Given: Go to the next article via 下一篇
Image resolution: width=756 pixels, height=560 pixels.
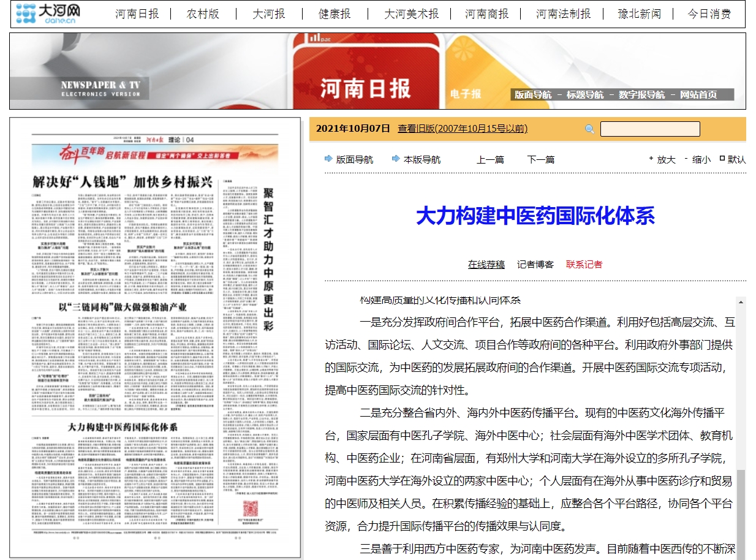Looking at the screenshot, I should tap(541, 159).
